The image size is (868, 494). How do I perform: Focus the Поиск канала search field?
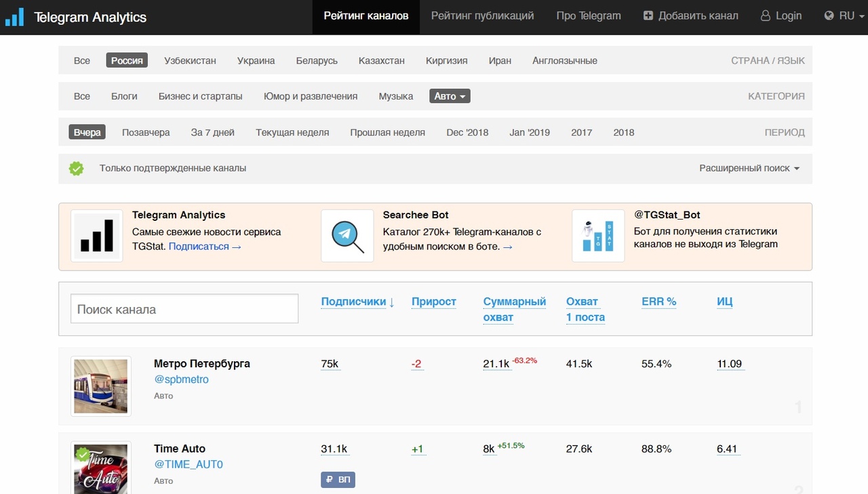pyautogui.click(x=184, y=309)
